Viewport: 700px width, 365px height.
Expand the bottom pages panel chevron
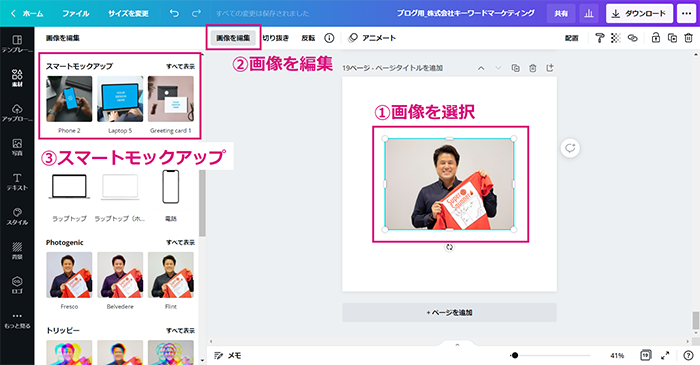pyautogui.click(x=457, y=345)
